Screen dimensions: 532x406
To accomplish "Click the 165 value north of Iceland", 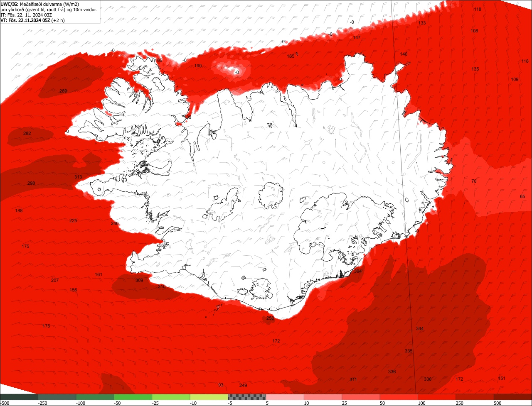I will tap(291, 56).
